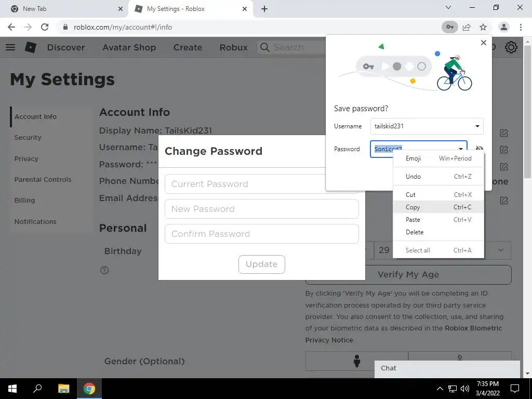Image resolution: width=532 pixels, height=399 pixels.
Task: Open the Roblox Biometric Privacy Notice link
Action: 403,334
